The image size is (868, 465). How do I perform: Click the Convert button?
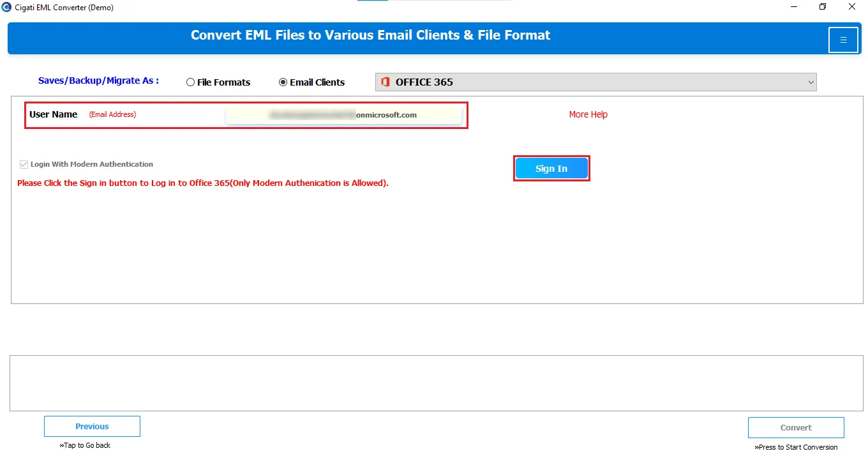pos(796,428)
